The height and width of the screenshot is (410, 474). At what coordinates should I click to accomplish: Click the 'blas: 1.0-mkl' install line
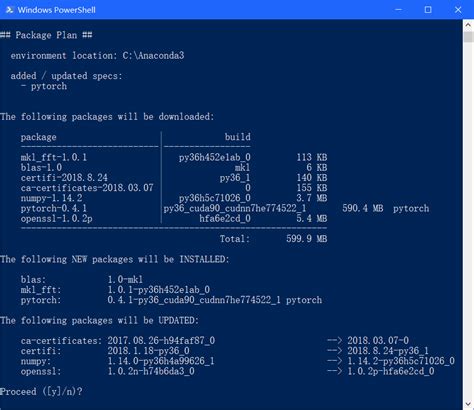pyautogui.click(x=82, y=280)
